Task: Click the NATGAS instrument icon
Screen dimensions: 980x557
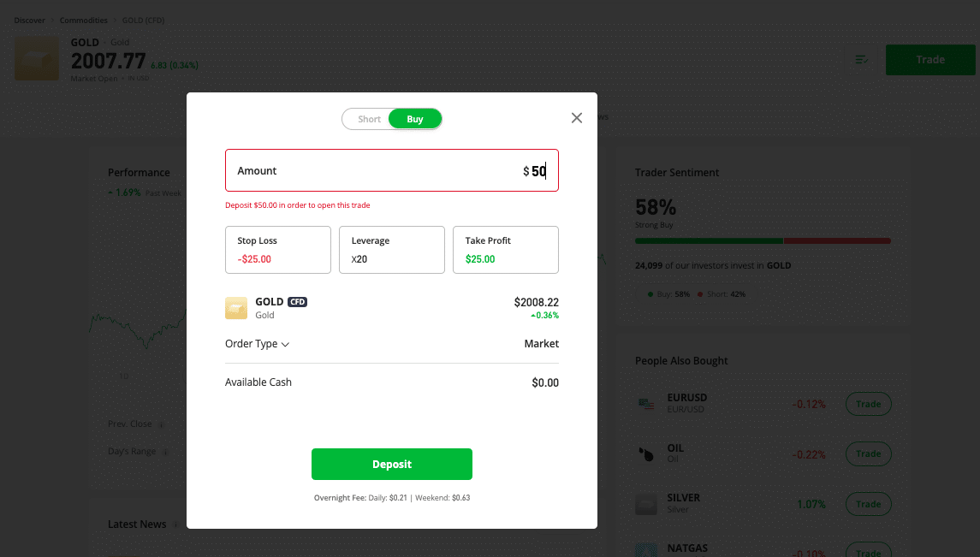Action: tap(645, 548)
